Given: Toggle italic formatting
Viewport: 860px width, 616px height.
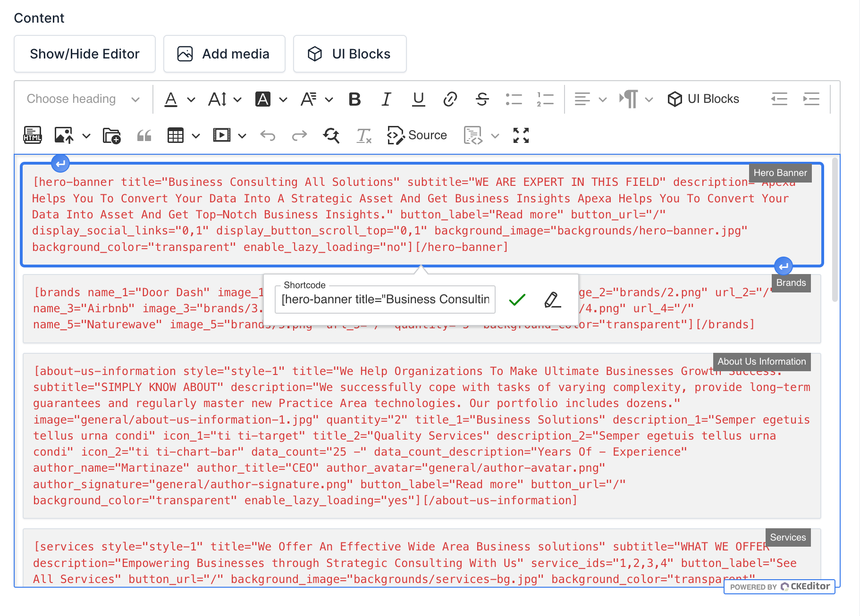Looking at the screenshot, I should tap(387, 99).
